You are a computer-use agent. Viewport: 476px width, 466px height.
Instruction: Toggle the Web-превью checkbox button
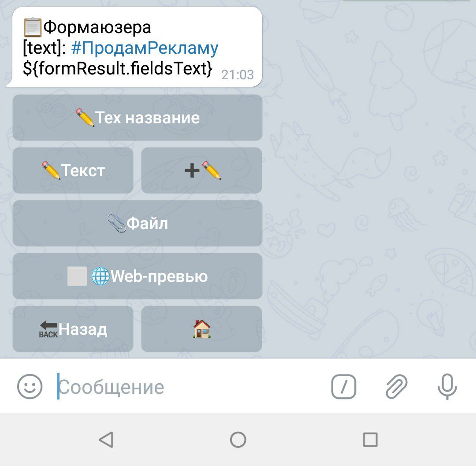[x=138, y=276]
